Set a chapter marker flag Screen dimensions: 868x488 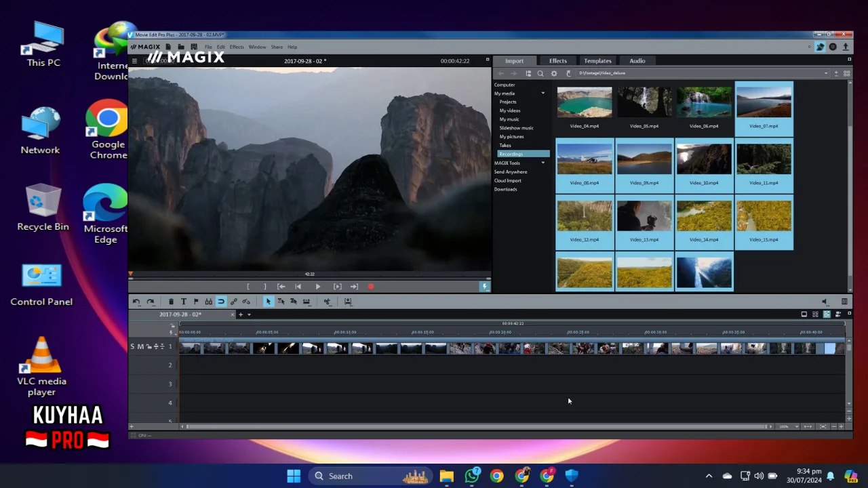click(x=196, y=302)
